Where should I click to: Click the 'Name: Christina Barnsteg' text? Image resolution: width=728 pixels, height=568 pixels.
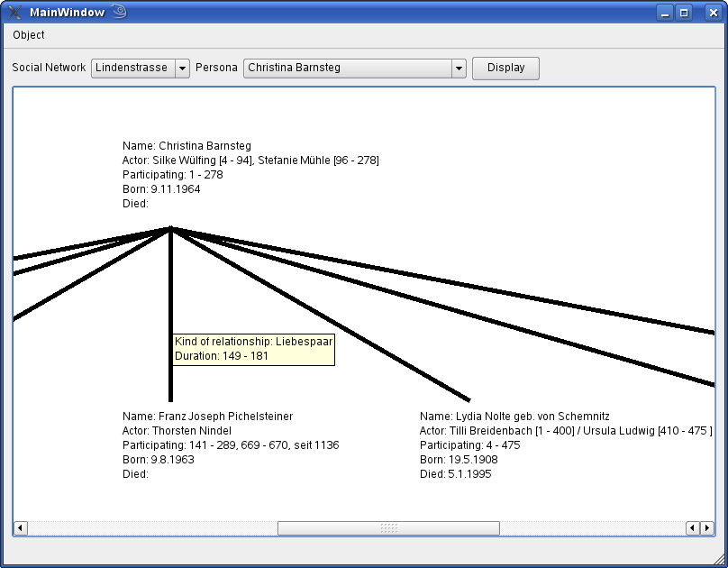tap(187, 146)
